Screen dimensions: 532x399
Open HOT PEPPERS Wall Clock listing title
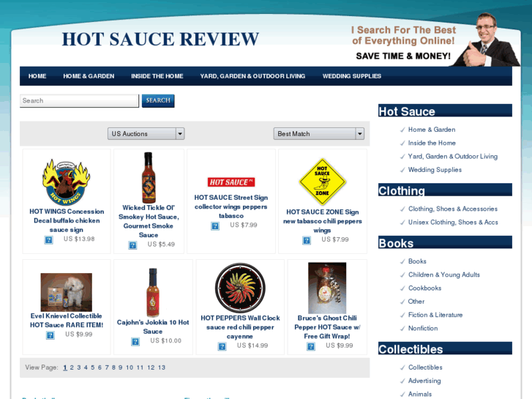click(x=240, y=327)
